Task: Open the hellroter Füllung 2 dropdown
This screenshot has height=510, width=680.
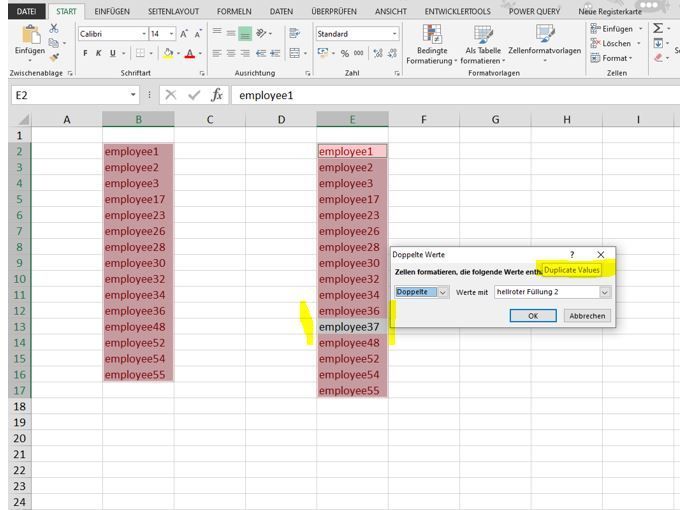Action: coord(605,292)
